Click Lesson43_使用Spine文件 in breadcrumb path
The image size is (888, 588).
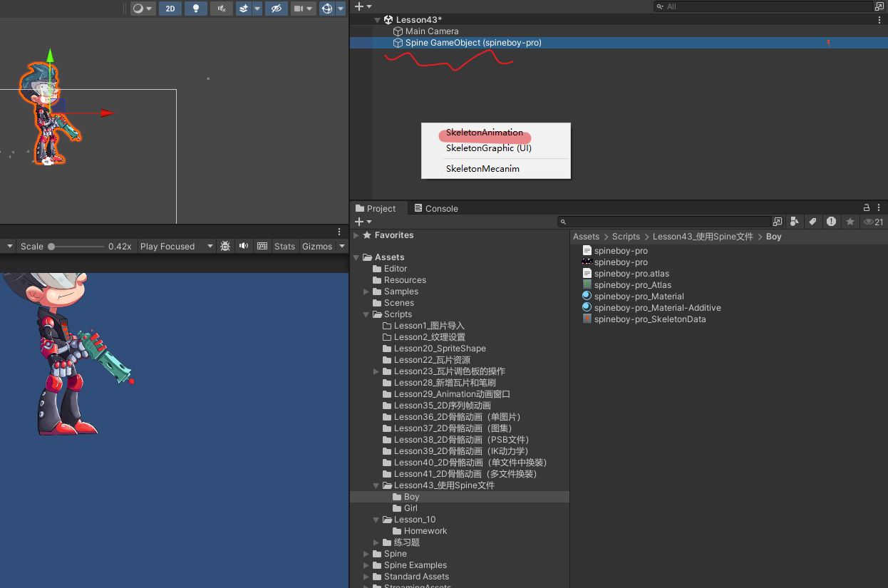tap(703, 237)
